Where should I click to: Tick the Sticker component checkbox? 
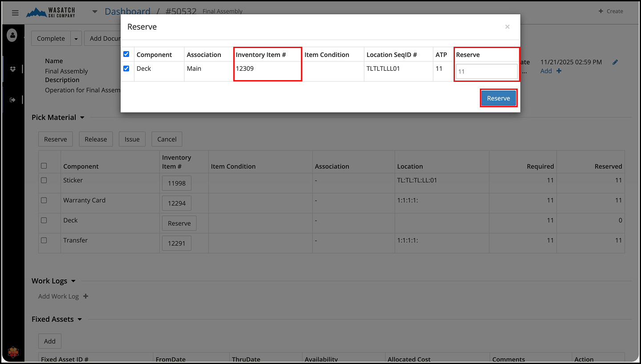(x=44, y=180)
